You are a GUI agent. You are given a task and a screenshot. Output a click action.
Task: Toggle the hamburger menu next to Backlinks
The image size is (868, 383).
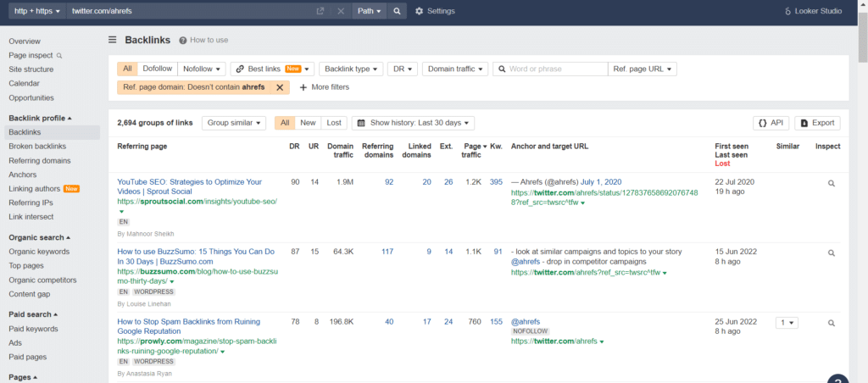tap(113, 40)
